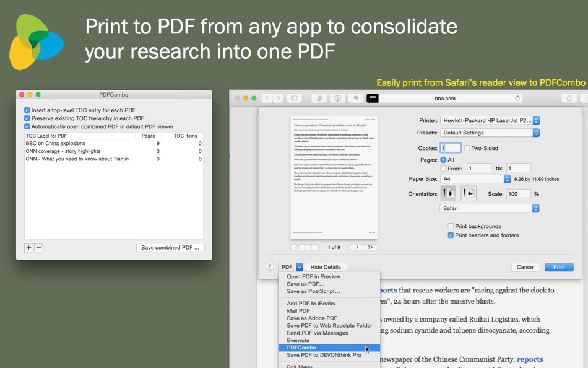
Task: Select the From page range radio button
Action: click(x=443, y=169)
